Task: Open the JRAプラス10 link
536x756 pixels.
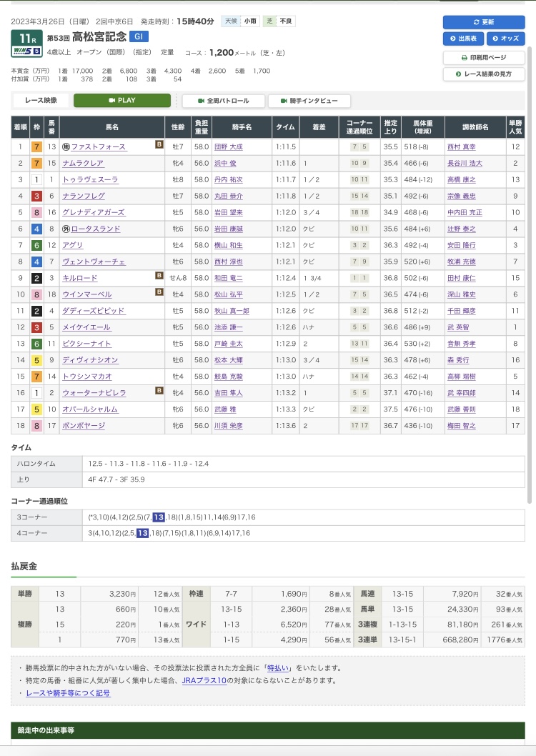Action: tap(205, 680)
